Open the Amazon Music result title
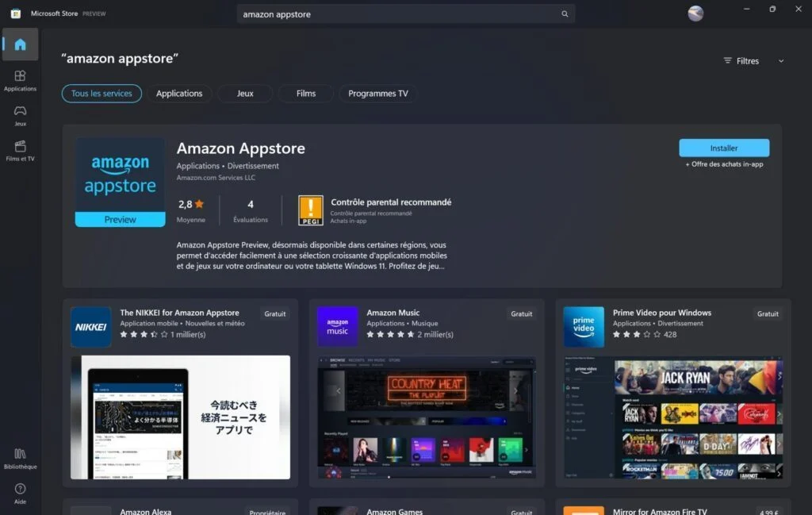This screenshot has width=812, height=515. (x=393, y=313)
